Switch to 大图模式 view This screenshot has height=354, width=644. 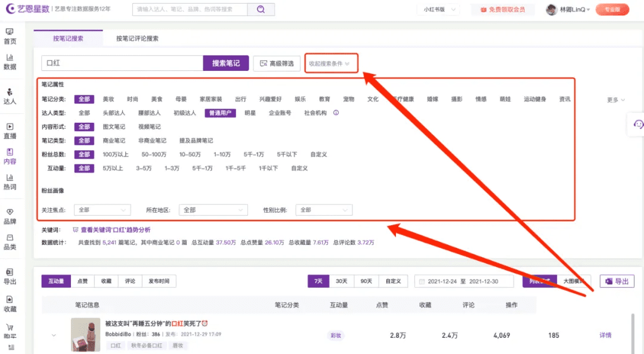(574, 281)
